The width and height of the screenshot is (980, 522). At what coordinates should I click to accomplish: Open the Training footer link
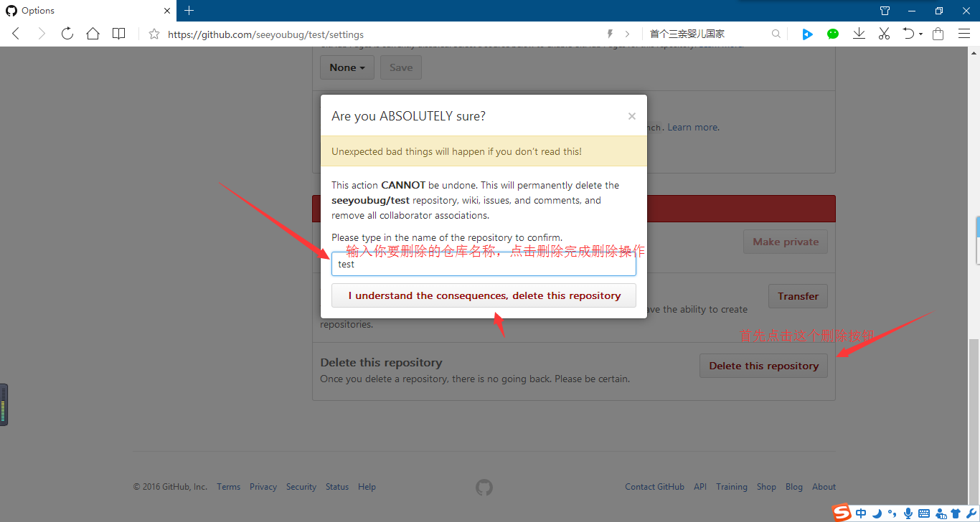pos(732,487)
